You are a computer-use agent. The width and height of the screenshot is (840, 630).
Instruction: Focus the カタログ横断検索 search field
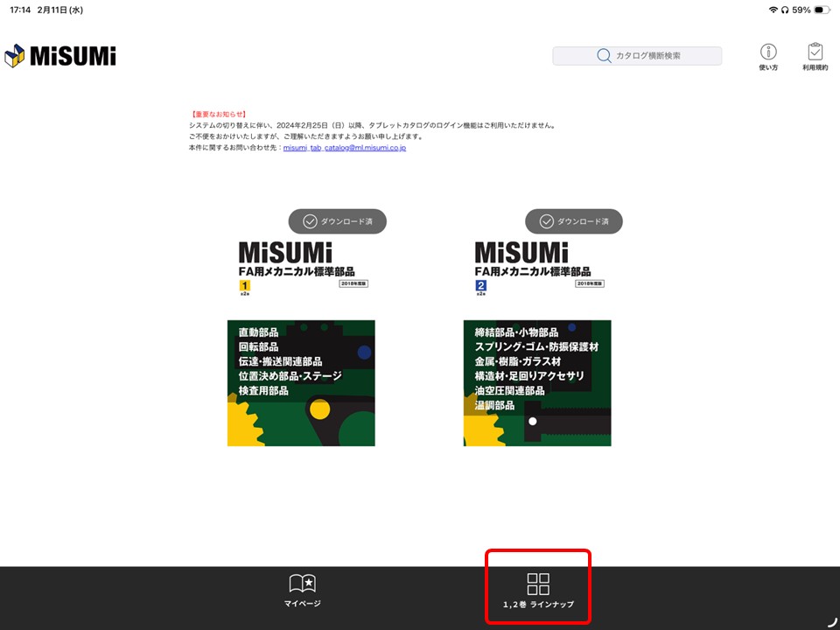point(647,56)
